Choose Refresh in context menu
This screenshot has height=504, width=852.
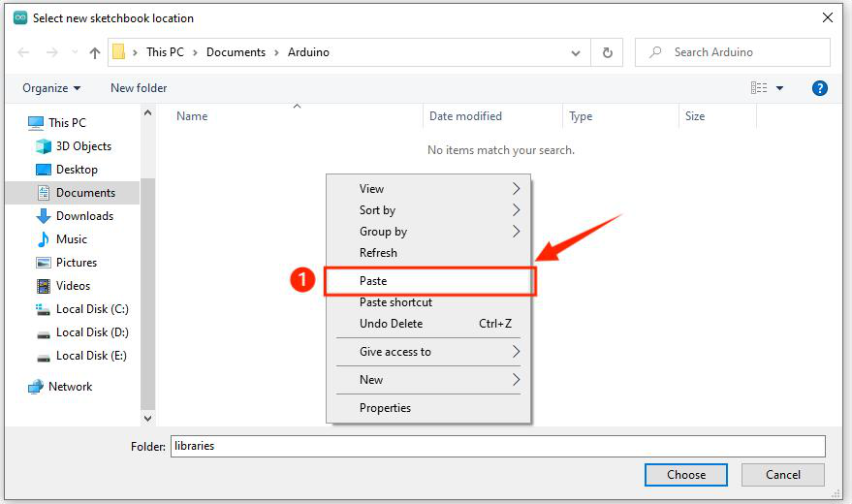[x=428, y=253]
